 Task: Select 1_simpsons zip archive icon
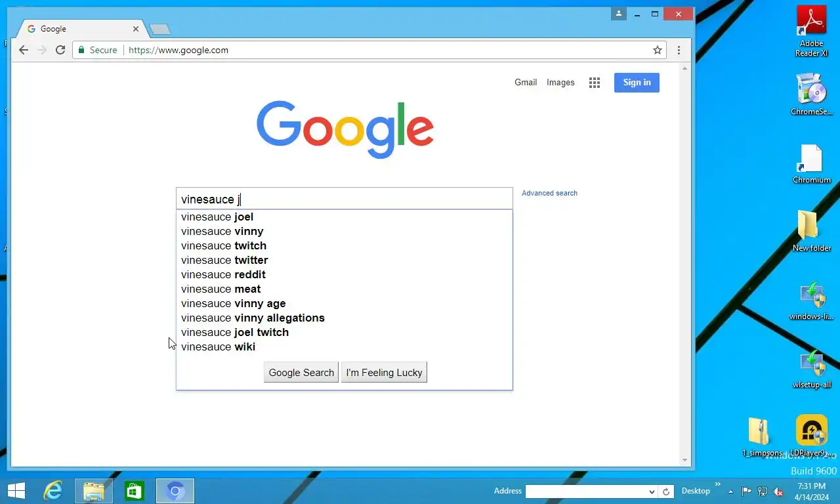pos(761,436)
